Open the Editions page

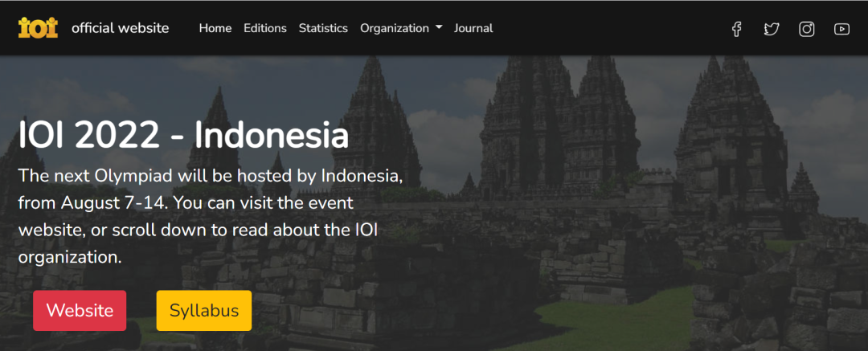tap(265, 28)
